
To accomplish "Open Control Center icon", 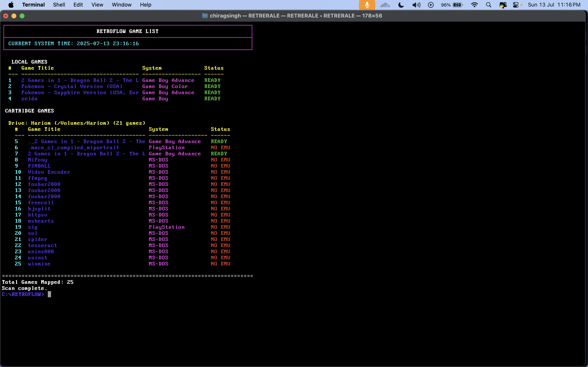I will [516, 5].
